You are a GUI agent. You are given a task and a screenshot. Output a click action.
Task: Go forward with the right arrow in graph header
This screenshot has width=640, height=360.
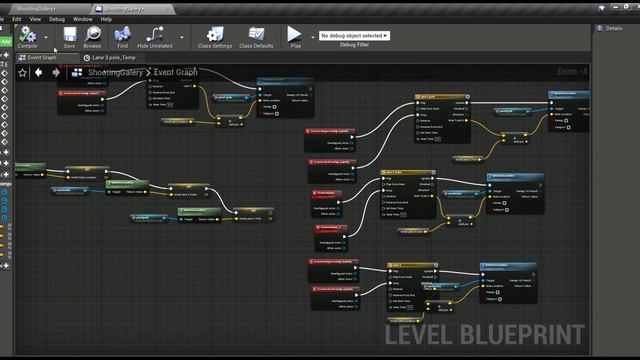point(56,73)
